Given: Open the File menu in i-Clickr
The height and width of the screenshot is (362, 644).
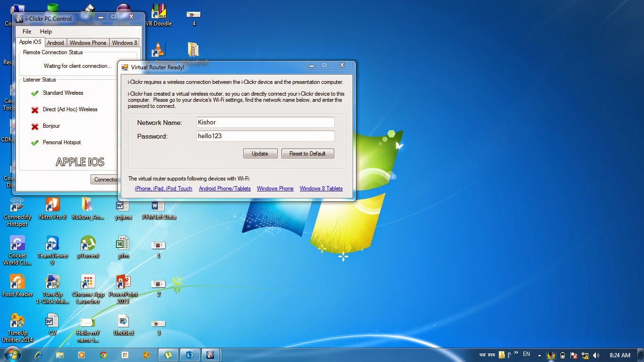Looking at the screenshot, I should click(x=27, y=32).
